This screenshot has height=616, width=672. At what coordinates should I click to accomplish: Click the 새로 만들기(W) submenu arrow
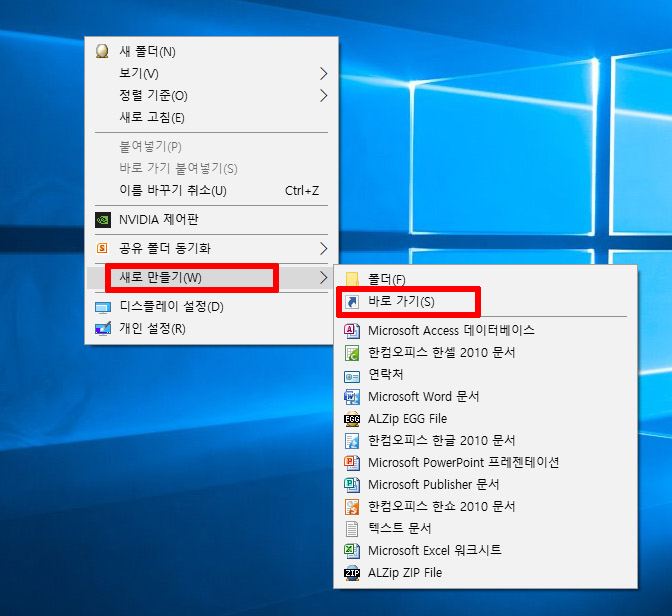point(324,278)
